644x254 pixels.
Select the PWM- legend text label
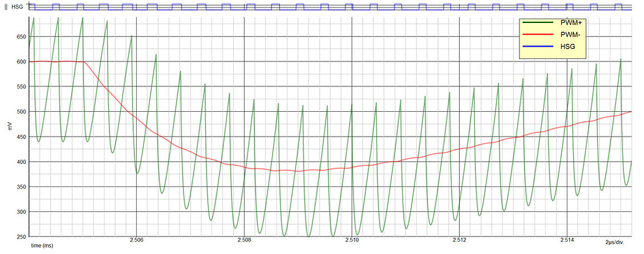pyautogui.click(x=570, y=34)
